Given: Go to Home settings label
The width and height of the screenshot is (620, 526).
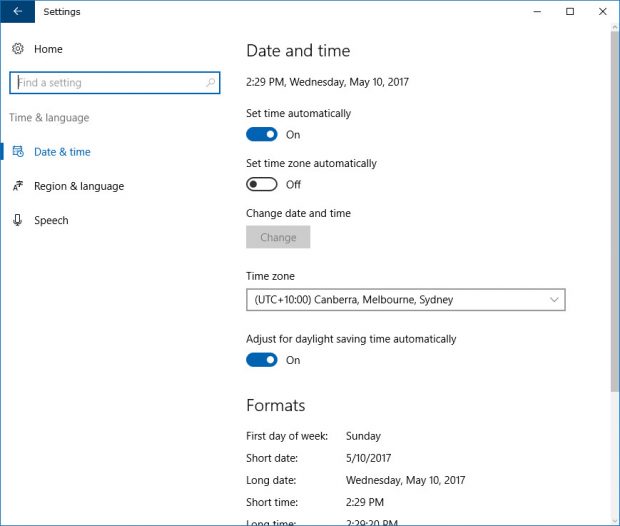Looking at the screenshot, I should click(x=48, y=49).
